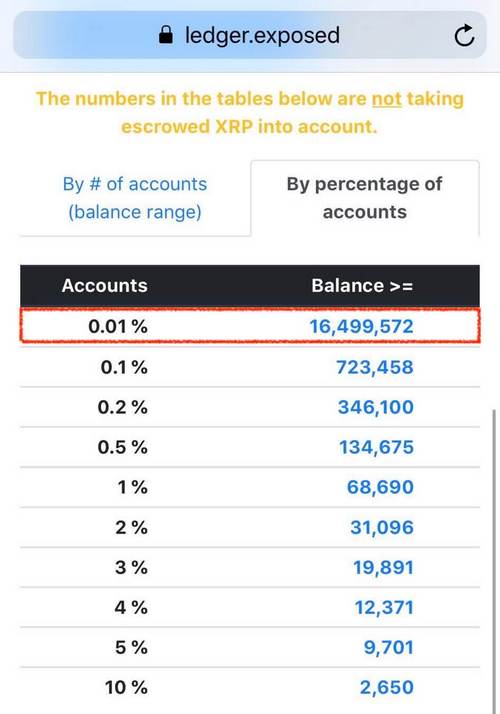Open the 31,096 balance link

[382, 527]
